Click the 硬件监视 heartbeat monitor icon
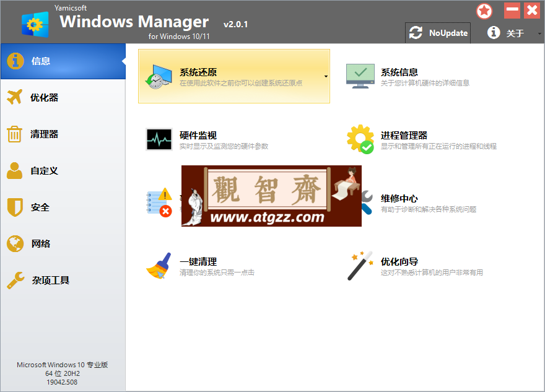The image size is (545, 392). 159,139
